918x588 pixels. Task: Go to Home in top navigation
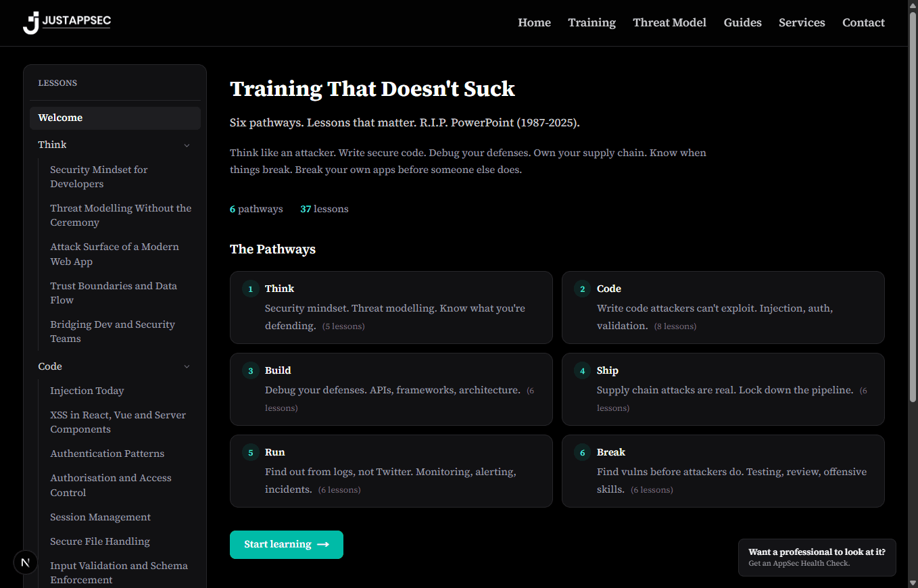[x=534, y=23]
